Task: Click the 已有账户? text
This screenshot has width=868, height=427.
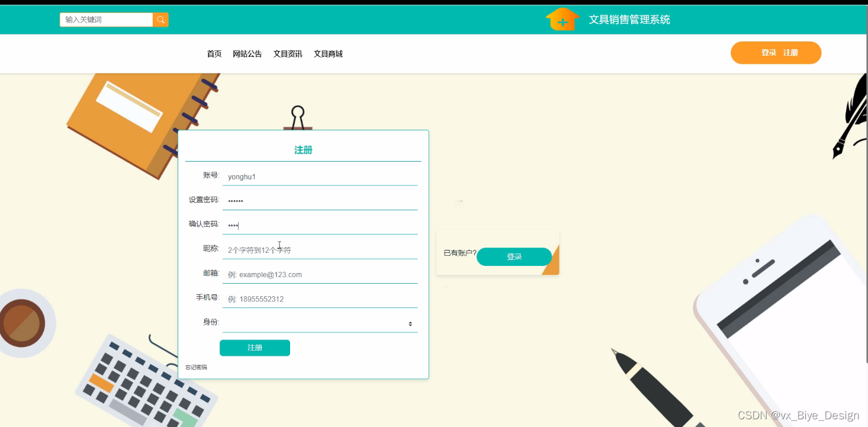Action: click(x=460, y=253)
